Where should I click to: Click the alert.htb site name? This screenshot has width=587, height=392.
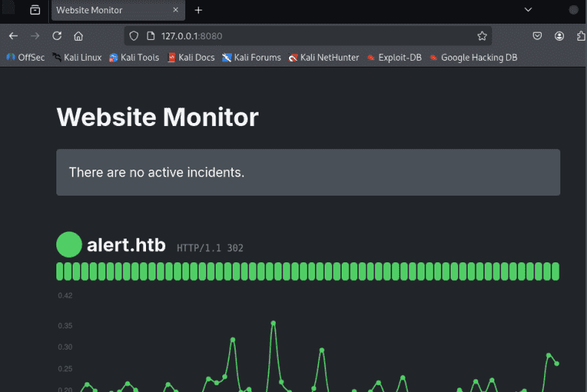coord(126,245)
